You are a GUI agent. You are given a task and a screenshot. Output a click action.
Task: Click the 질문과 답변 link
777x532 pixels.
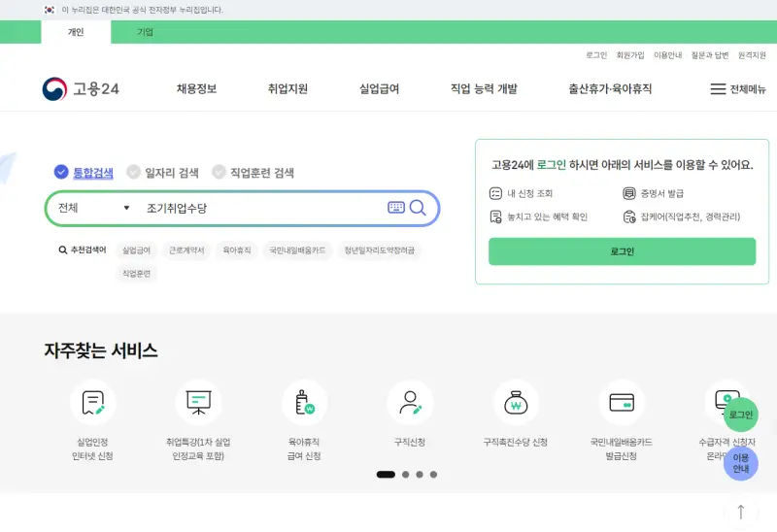point(710,55)
